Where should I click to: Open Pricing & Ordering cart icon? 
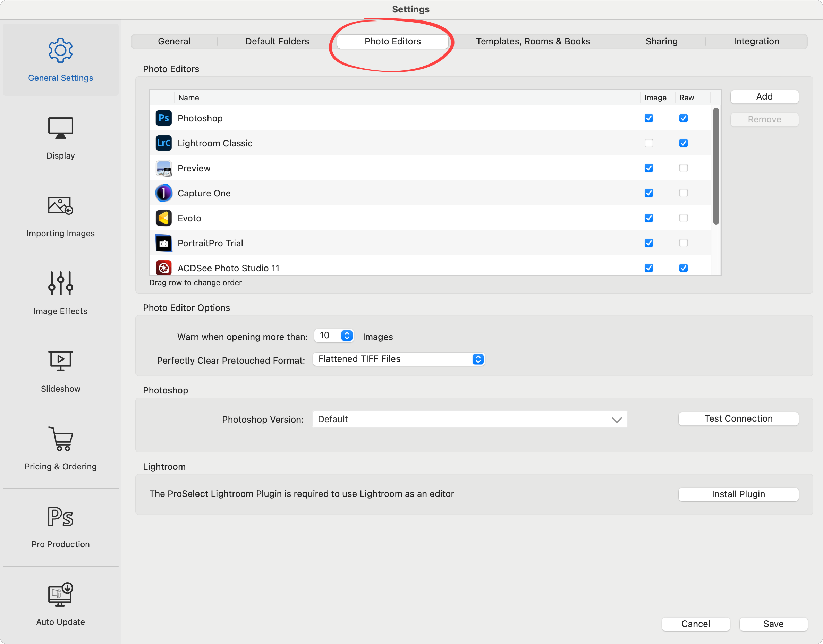pos(60,439)
